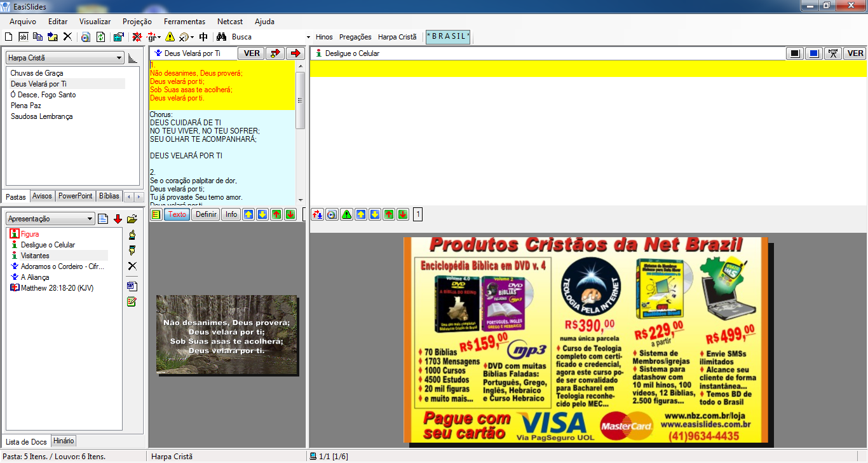Click the new blank document toolbar icon
The image size is (868, 463).
pyautogui.click(x=9, y=37)
